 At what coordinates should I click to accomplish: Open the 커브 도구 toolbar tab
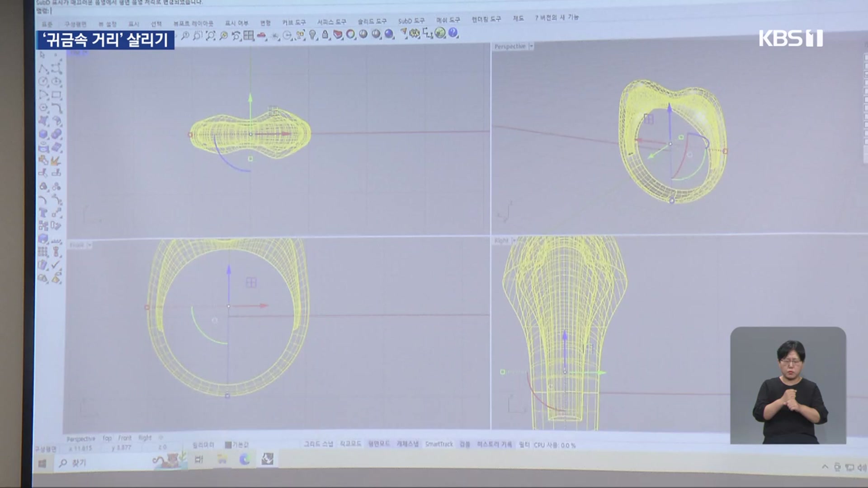click(x=294, y=22)
